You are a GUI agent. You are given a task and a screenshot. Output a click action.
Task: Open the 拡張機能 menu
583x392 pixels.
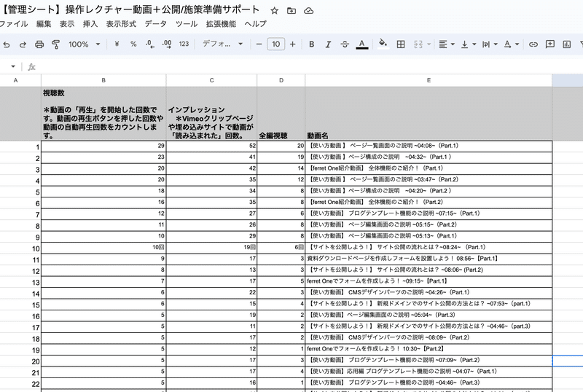222,24
